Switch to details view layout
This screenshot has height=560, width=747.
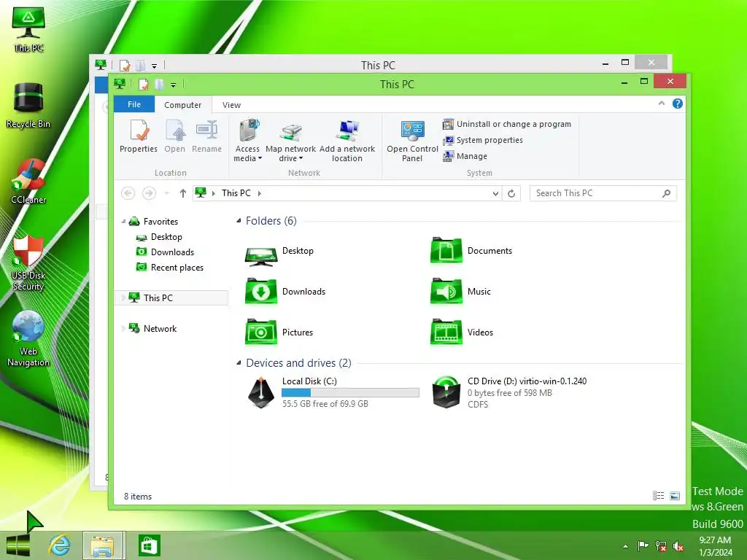pyautogui.click(x=658, y=496)
